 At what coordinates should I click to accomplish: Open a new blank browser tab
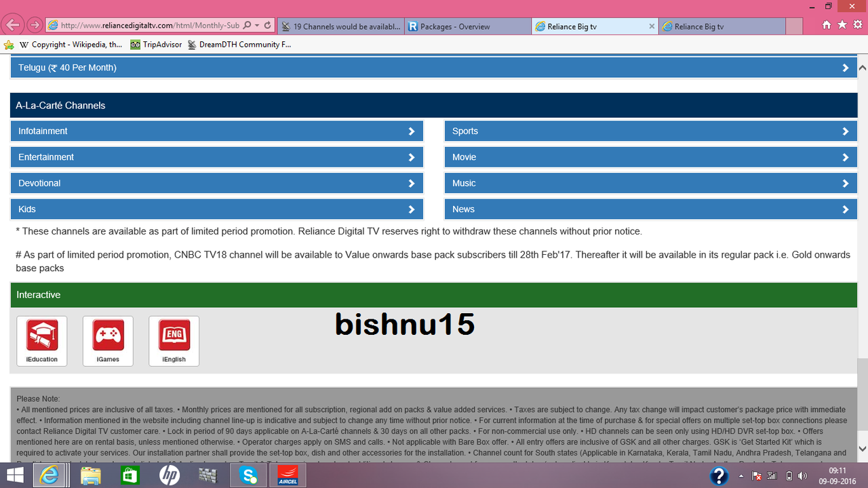pyautogui.click(x=794, y=26)
